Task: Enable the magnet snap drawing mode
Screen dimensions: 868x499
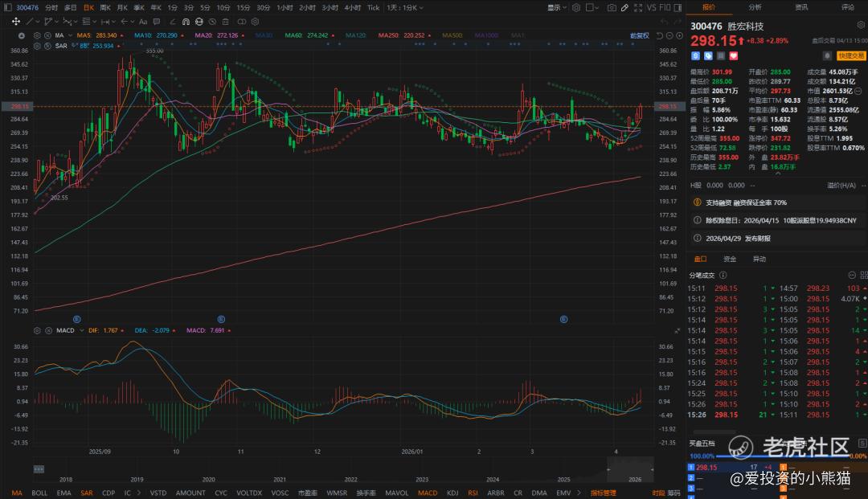Action: coord(186,22)
